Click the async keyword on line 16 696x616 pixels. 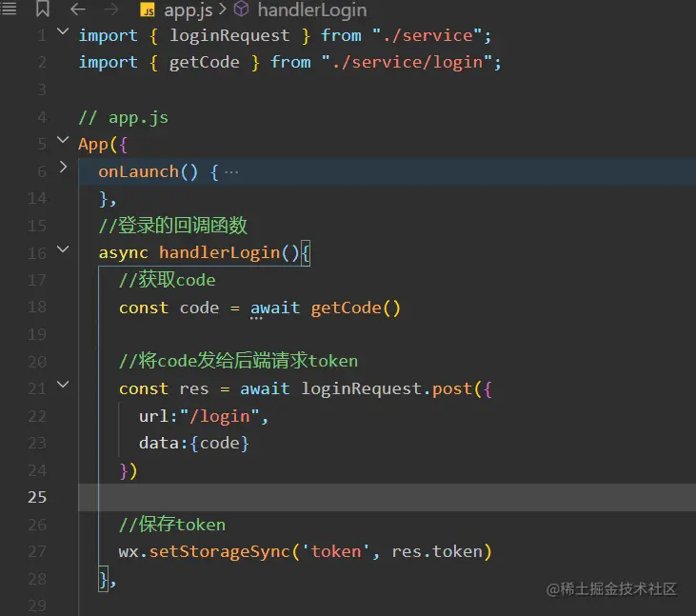coord(124,253)
